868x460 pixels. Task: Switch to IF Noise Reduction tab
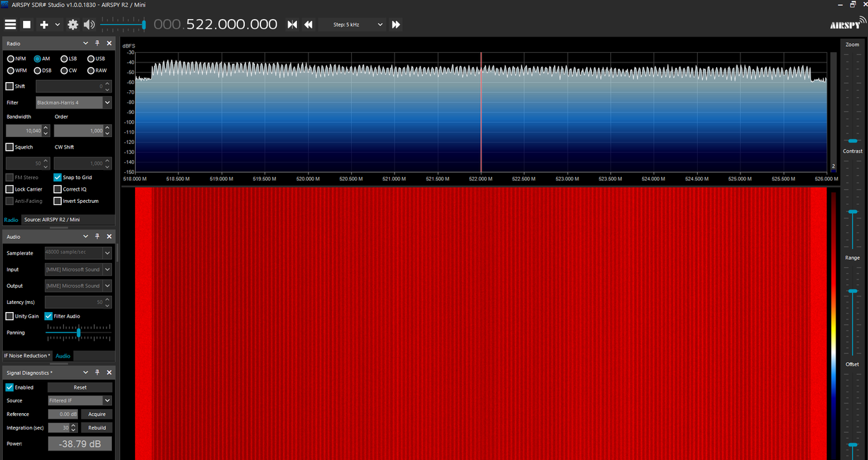pyautogui.click(x=28, y=356)
